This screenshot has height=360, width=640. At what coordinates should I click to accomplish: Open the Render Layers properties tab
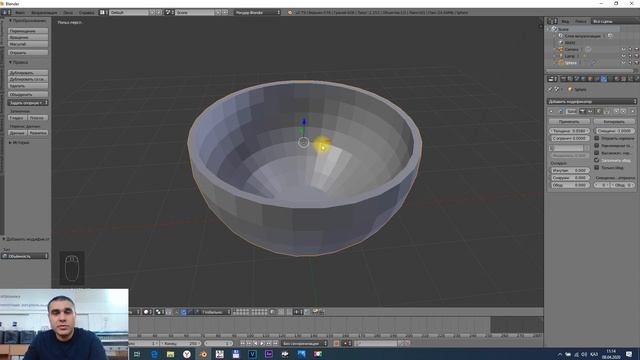[x=570, y=79]
